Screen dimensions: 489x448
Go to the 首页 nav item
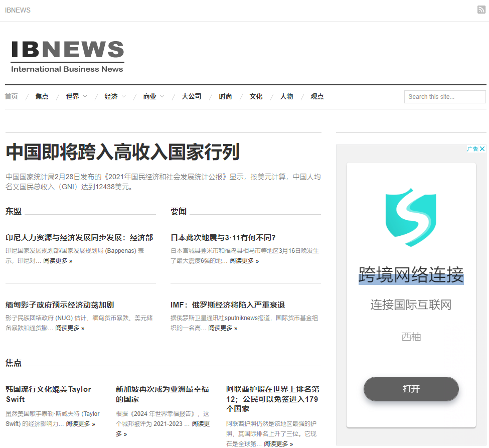click(12, 96)
